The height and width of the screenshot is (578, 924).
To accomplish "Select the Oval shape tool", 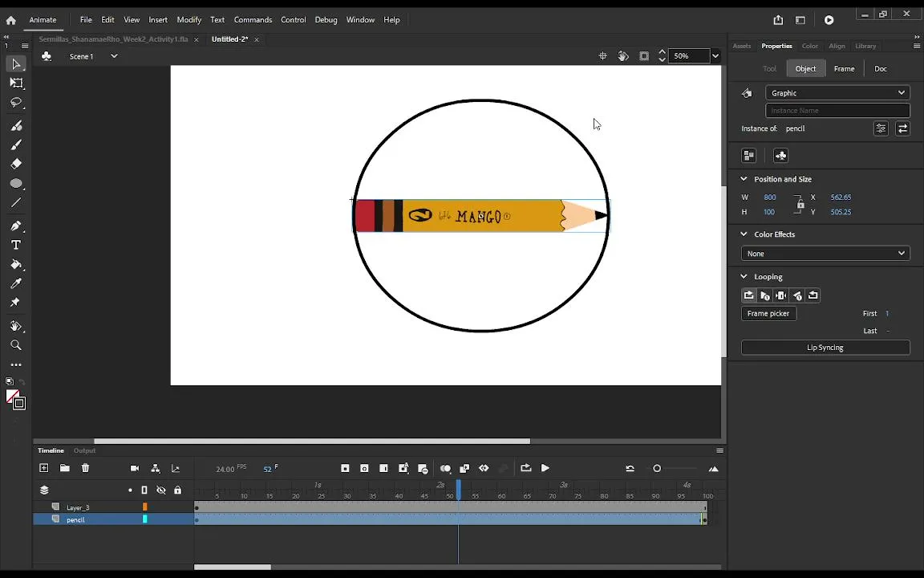I will coord(16,183).
